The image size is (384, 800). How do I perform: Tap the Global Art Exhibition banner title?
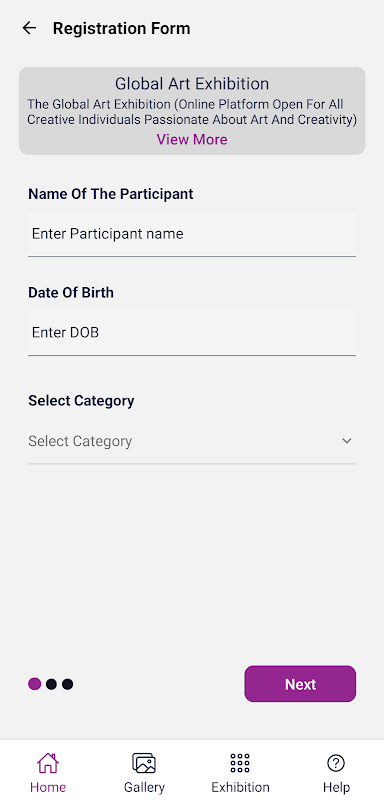pyautogui.click(x=192, y=83)
